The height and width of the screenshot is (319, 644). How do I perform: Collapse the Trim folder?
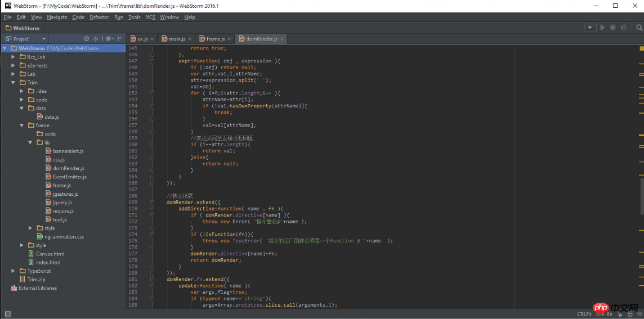14,83
